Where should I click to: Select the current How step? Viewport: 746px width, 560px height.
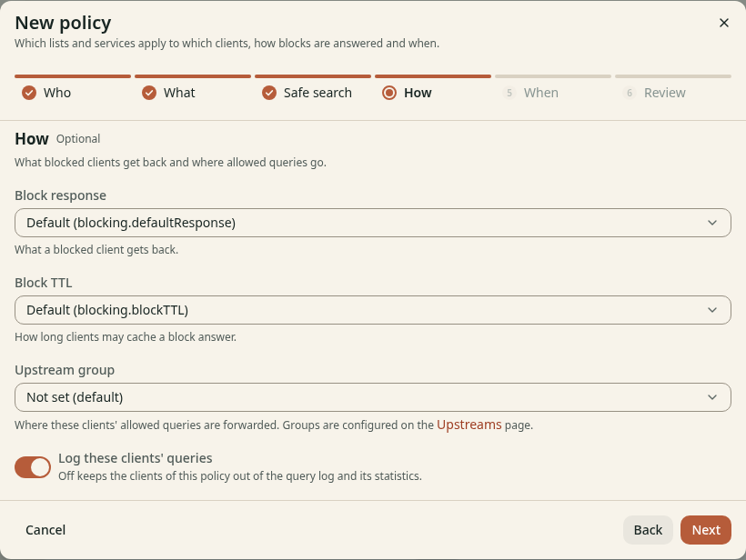pyautogui.click(x=433, y=88)
